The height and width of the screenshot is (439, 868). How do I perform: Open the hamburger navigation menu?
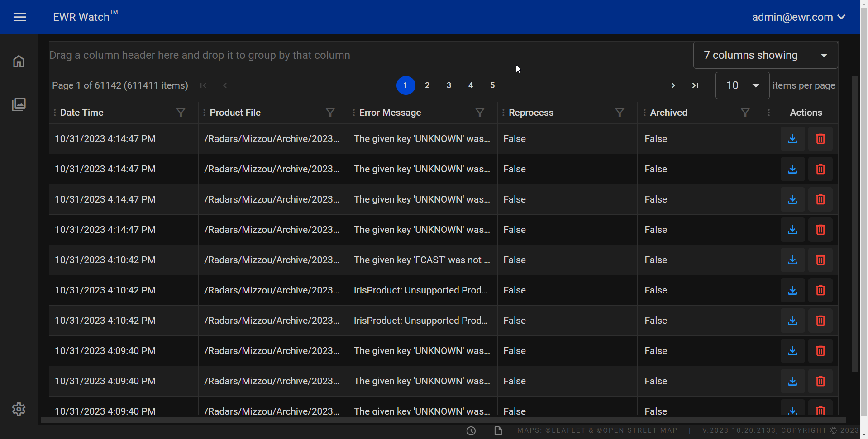click(19, 17)
